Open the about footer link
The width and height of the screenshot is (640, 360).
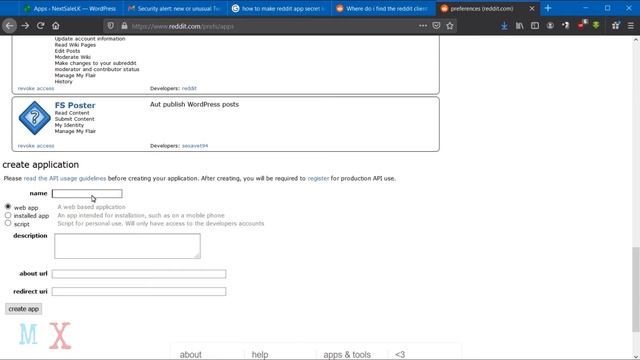click(191, 355)
